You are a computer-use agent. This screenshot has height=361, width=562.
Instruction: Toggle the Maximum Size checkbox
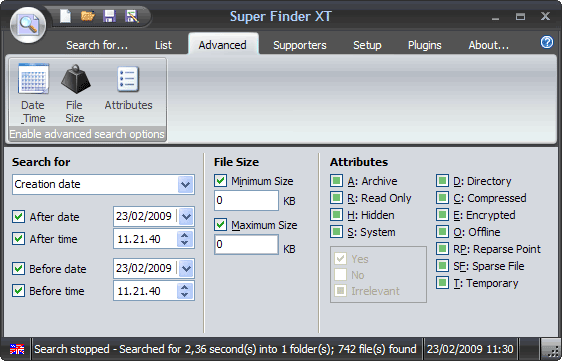pyautogui.click(x=220, y=225)
